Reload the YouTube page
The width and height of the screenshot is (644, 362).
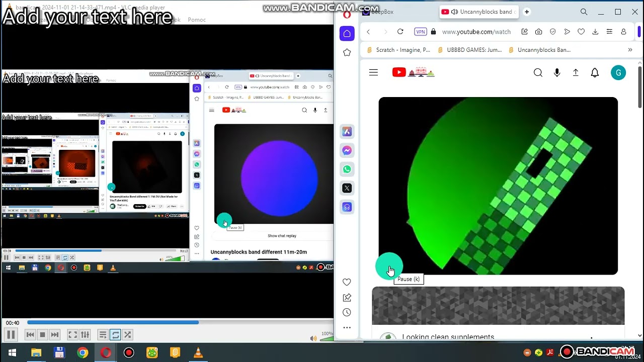[x=400, y=32]
